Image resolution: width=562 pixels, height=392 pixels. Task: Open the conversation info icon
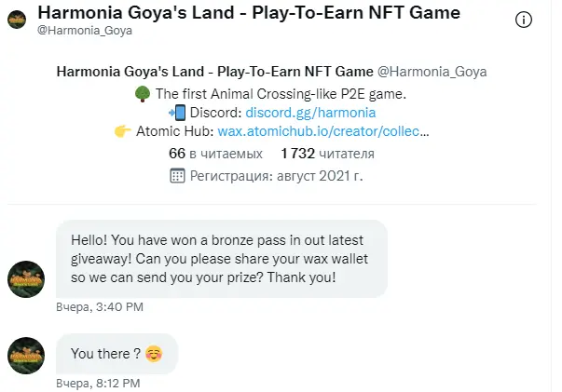pos(523,20)
